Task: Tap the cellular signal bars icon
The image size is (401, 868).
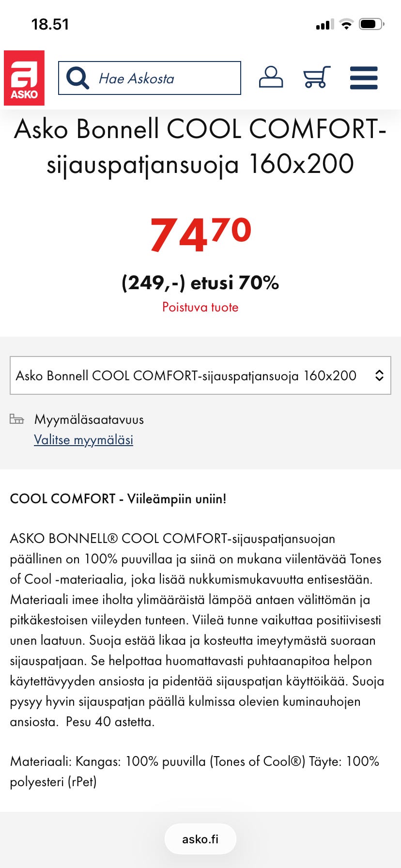Action: click(x=325, y=25)
